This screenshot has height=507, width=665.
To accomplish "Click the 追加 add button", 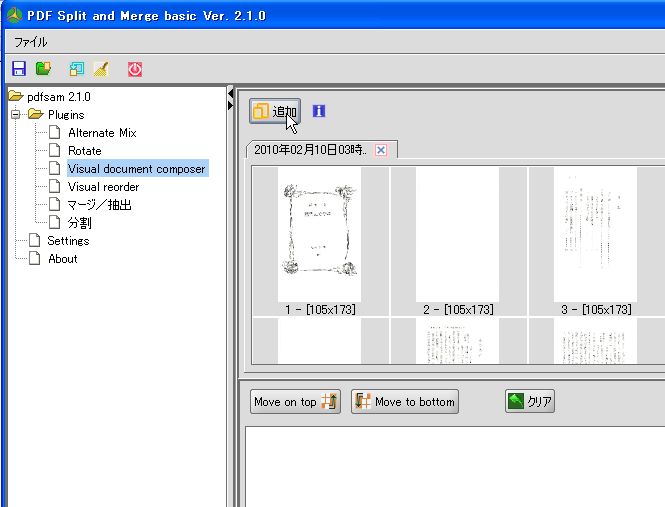I will point(275,111).
